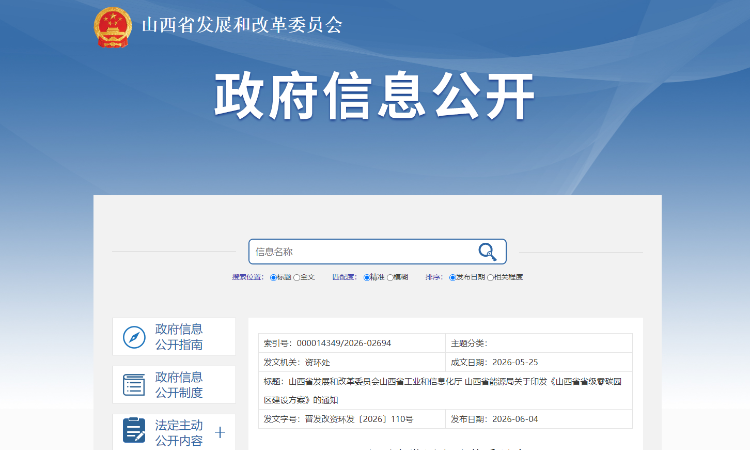Select the 模糊 match radio button
Screen dimensions: 750x450
pos(390,277)
